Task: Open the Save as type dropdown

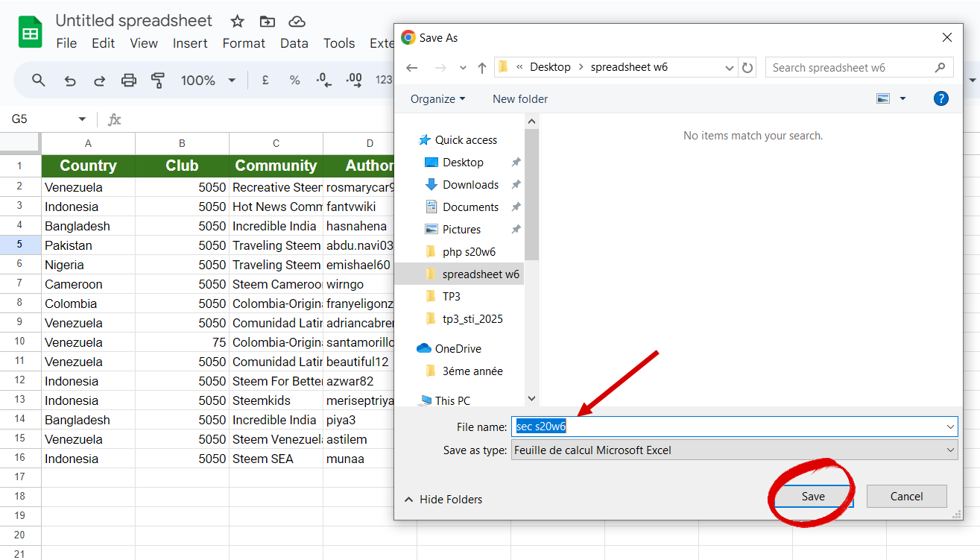Action: [x=950, y=450]
